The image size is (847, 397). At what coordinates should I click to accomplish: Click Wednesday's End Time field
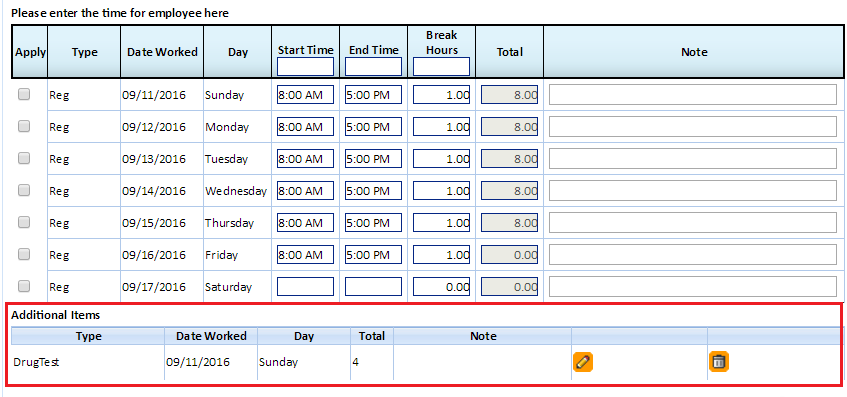point(373,190)
